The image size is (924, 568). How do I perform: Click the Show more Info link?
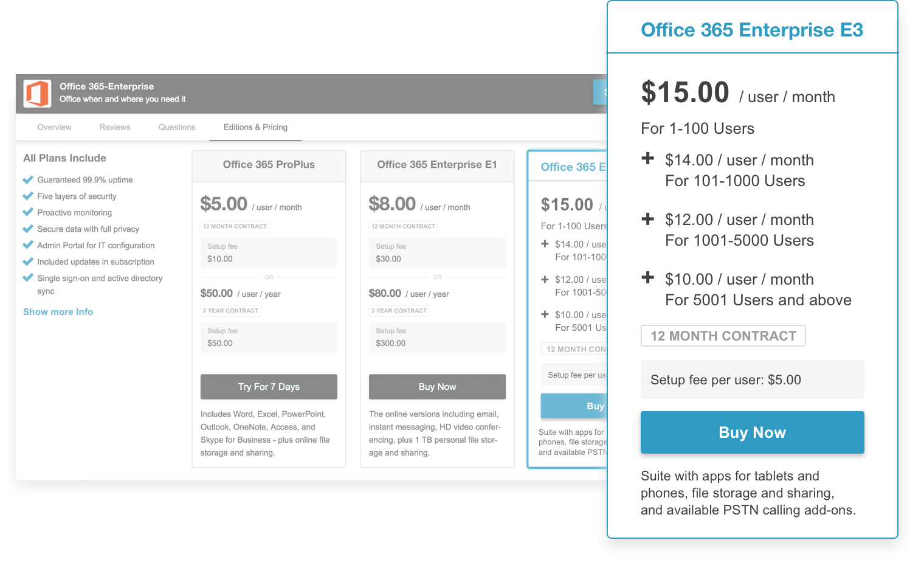pyautogui.click(x=58, y=311)
